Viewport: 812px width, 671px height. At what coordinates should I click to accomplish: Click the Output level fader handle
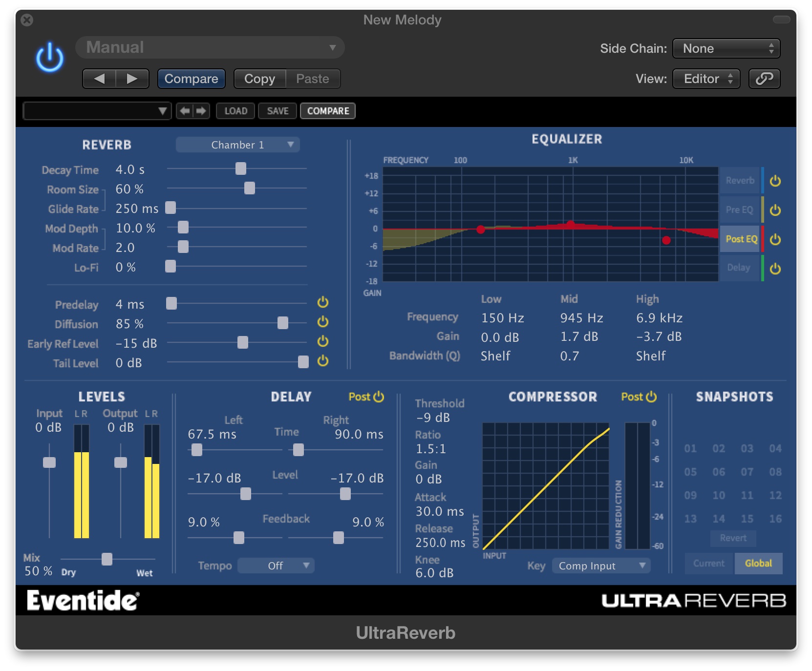[121, 462]
